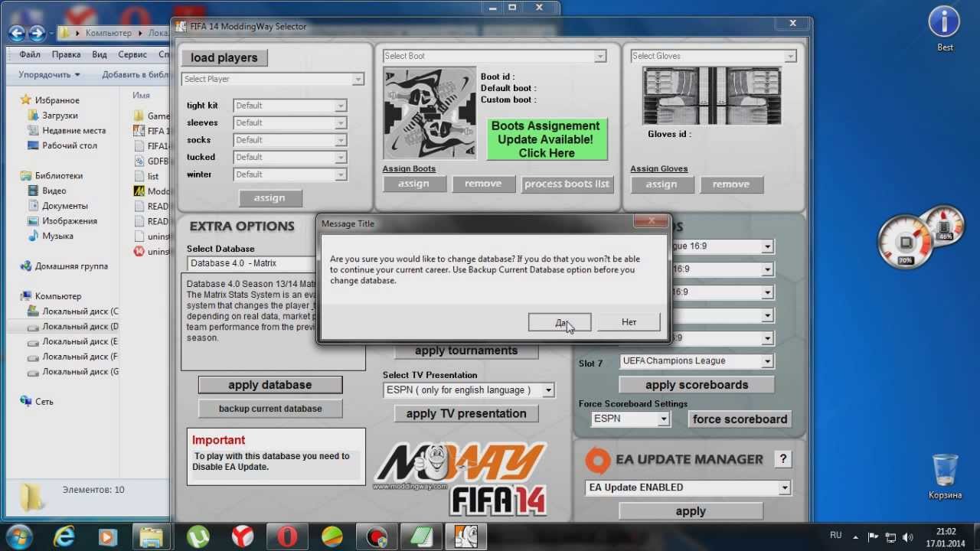Click process boots list button
This screenshot has width=980, height=551.
567,184
